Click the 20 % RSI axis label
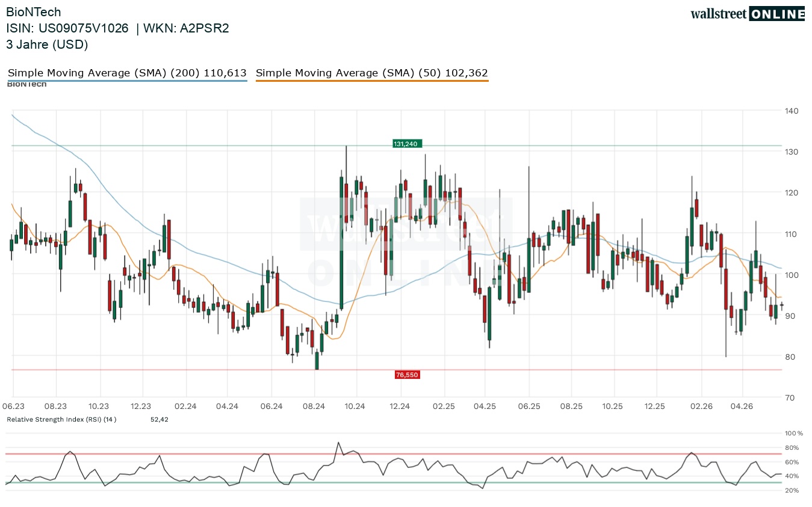Viewport: 812px width, 507px height. [793, 491]
